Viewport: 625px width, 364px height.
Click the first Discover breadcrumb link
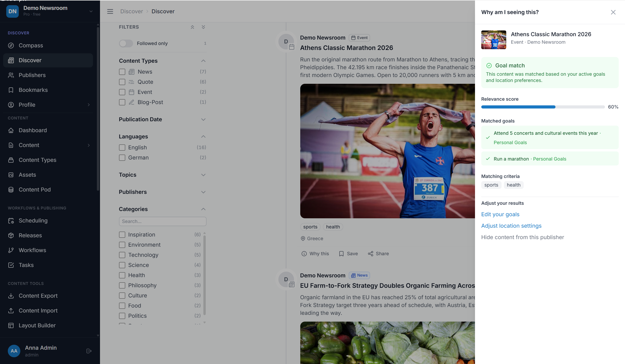[132, 11]
